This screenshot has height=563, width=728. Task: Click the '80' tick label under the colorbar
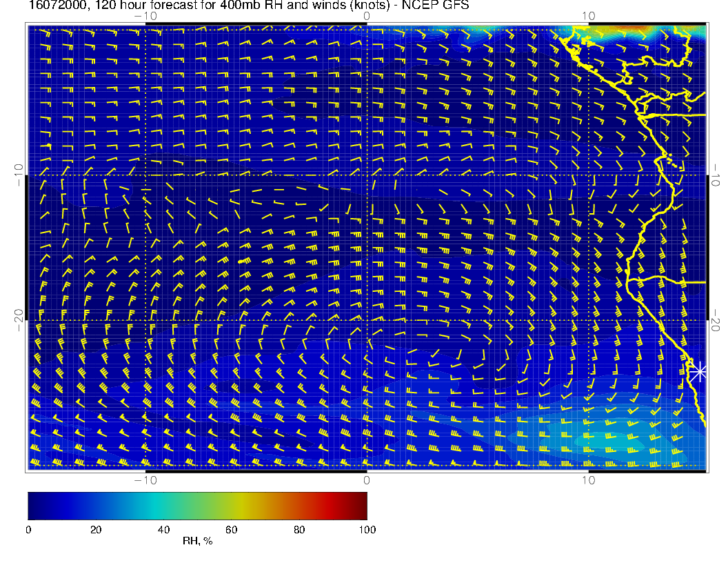tap(299, 530)
